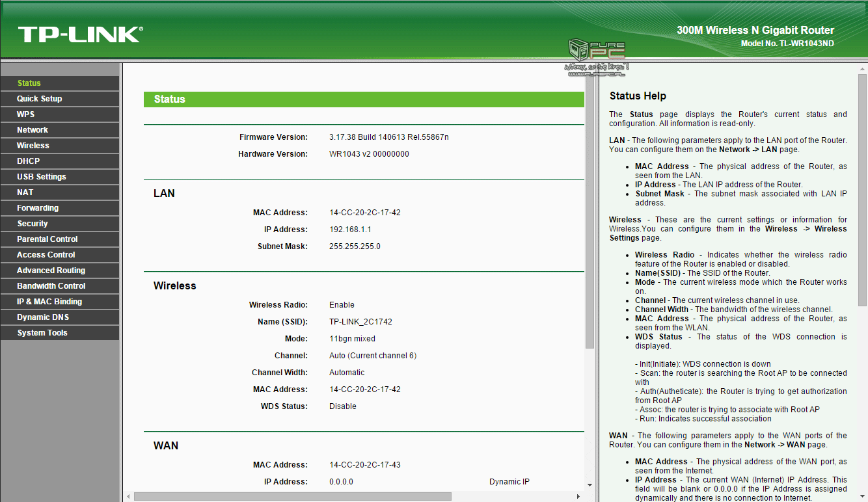This screenshot has height=502, width=868.
Task: Click WAN IP address 0.0.0.0
Action: [x=342, y=482]
